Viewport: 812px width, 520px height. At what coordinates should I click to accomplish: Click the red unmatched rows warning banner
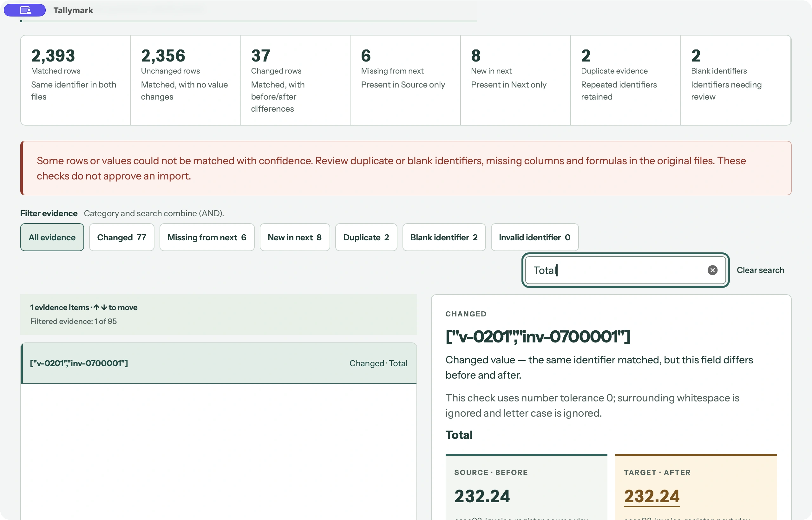(x=406, y=168)
